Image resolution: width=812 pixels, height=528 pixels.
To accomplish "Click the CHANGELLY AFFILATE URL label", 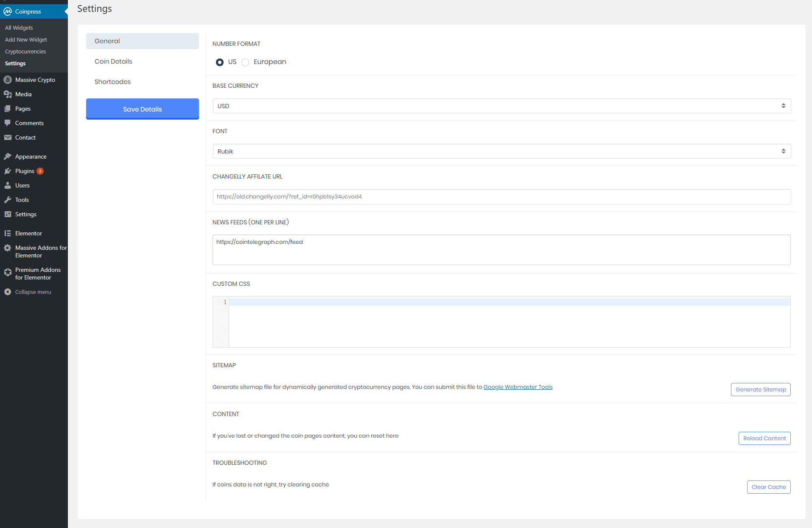I will pyautogui.click(x=247, y=176).
